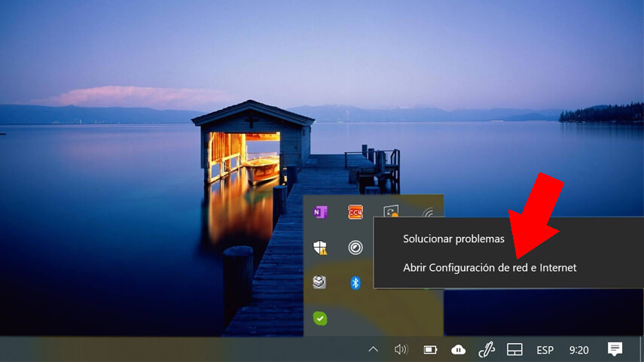Open OneNote from the tray overflow
The image size is (644, 362).
point(320,212)
